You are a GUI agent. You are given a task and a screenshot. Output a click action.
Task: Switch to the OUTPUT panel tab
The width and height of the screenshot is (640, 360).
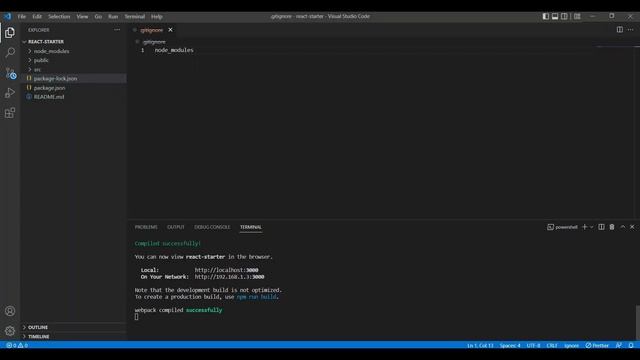176,227
